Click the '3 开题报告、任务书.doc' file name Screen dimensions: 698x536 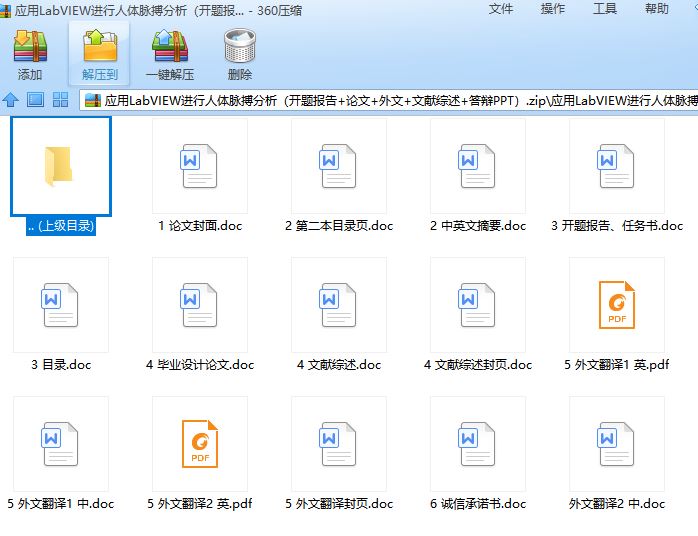(x=617, y=226)
